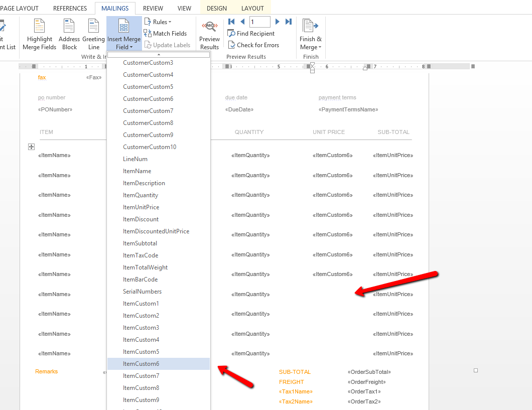Select LineNum from field list
Screen dimensions: 532x410
coord(159,159)
